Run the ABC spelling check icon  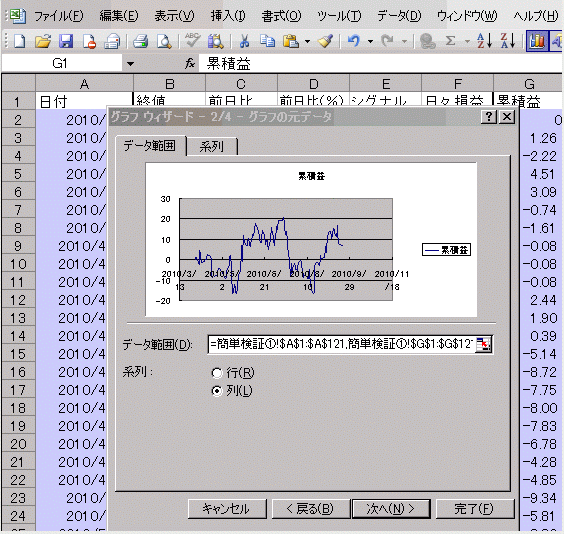click(192, 41)
